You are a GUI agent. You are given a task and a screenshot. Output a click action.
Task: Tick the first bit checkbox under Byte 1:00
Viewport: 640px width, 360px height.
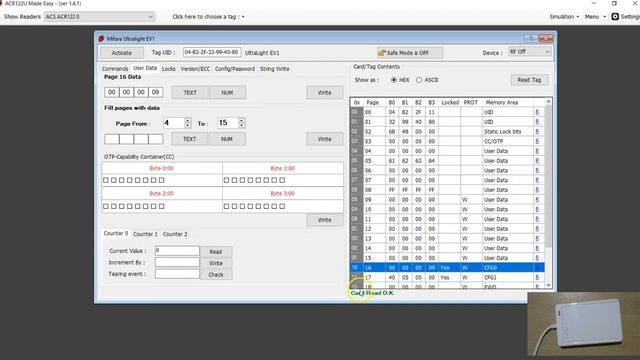(227, 180)
